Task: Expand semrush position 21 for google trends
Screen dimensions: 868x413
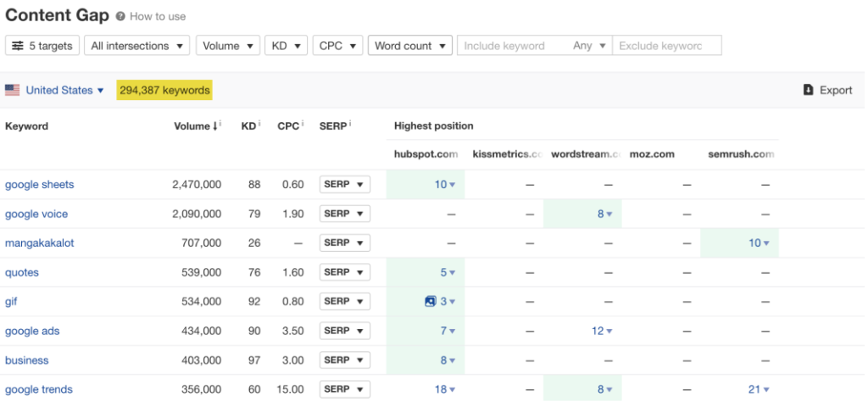Action: click(x=759, y=390)
